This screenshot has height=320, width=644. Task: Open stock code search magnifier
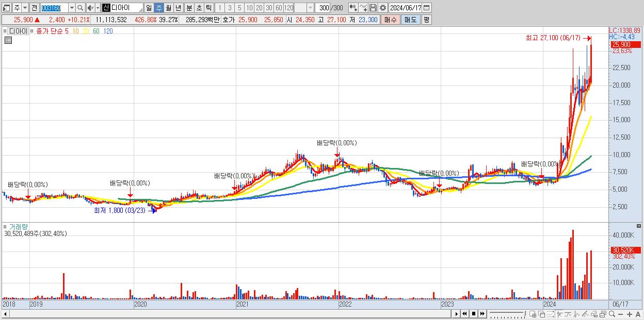tap(80, 8)
